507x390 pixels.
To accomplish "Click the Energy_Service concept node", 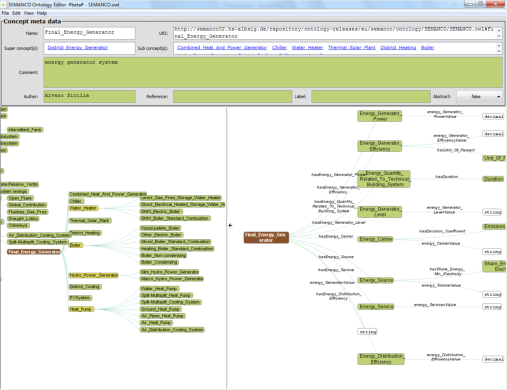I will 376,306.
